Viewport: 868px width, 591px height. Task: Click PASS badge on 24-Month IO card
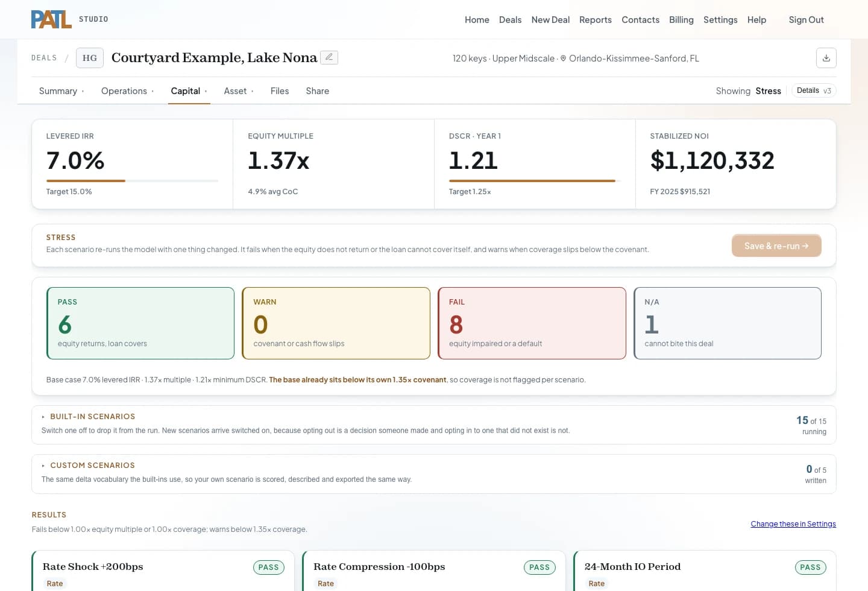810,567
